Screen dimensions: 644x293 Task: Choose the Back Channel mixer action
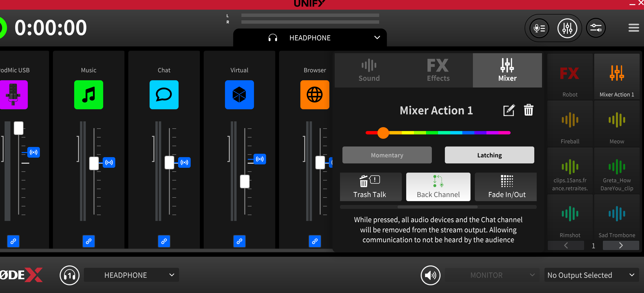[x=438, y=187]
